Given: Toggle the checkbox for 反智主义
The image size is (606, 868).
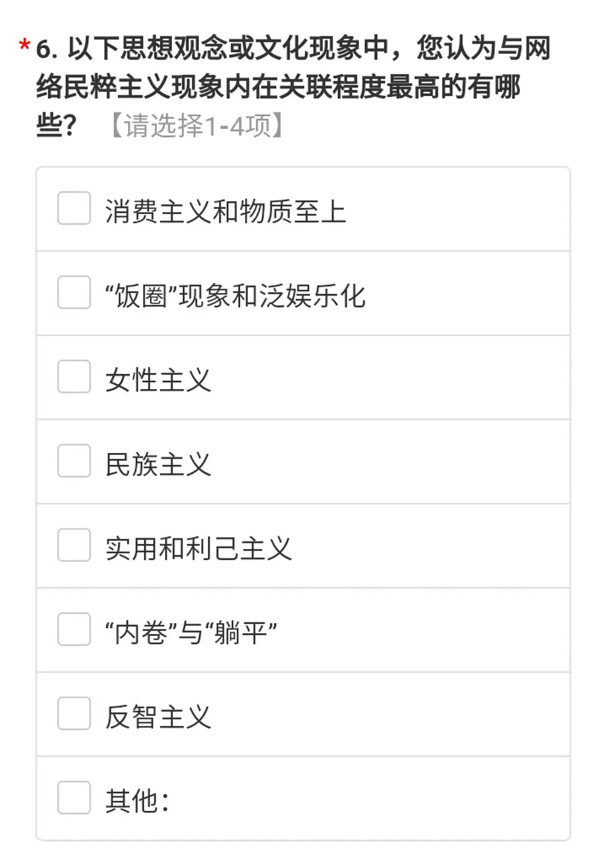Looking at the screenshot, I should 74,714.
